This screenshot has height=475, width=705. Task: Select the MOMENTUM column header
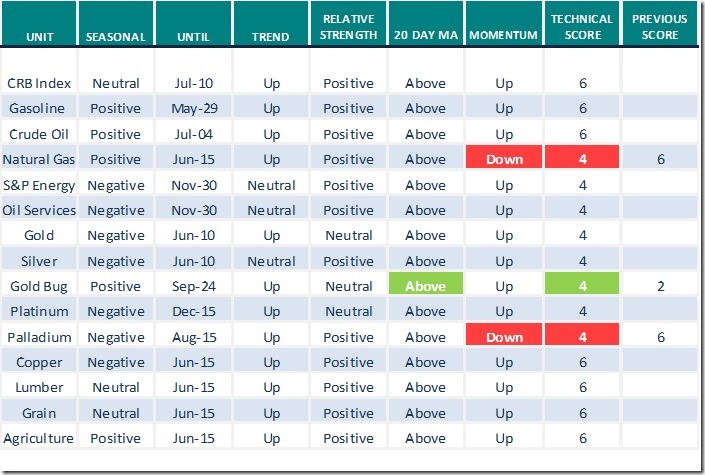(x=504, y=35)
